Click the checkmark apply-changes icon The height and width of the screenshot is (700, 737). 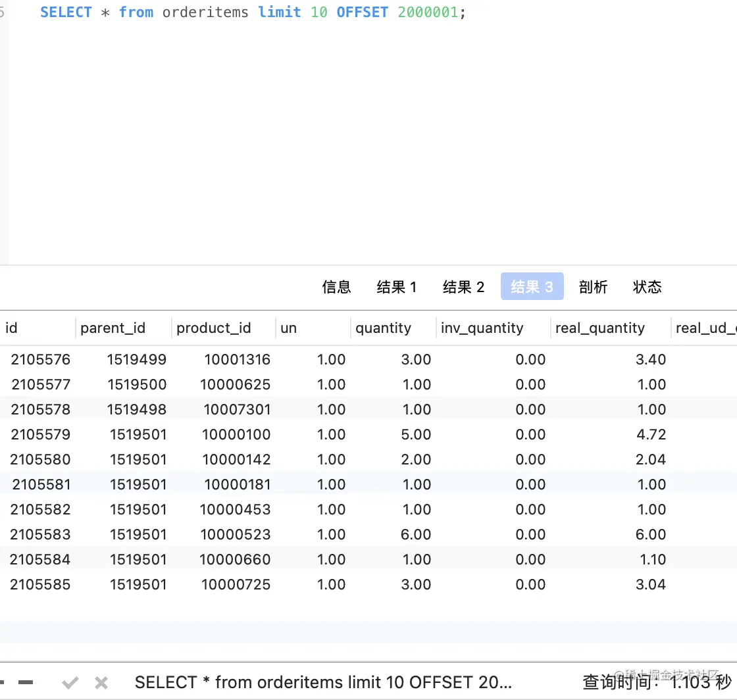(70, 683)
